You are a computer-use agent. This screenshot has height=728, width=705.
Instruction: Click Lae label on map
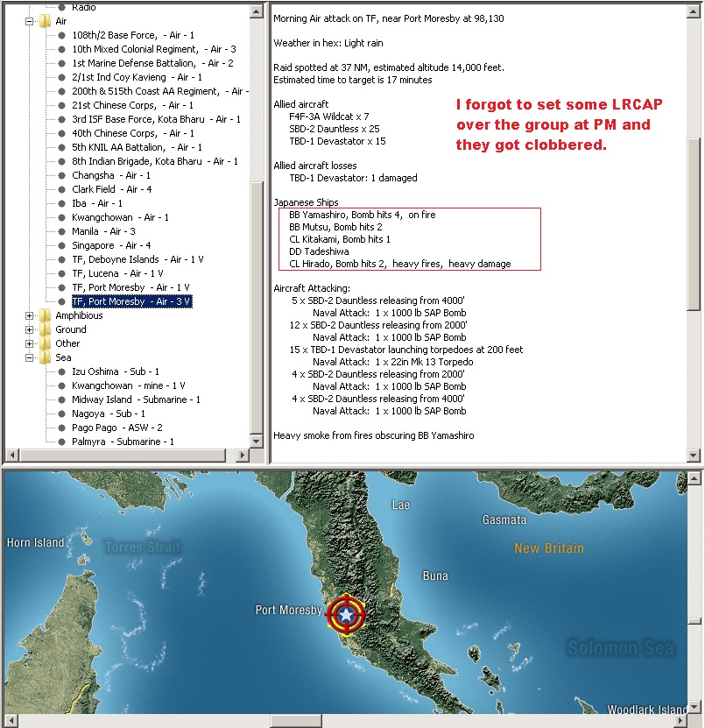[x=401, y=505]
